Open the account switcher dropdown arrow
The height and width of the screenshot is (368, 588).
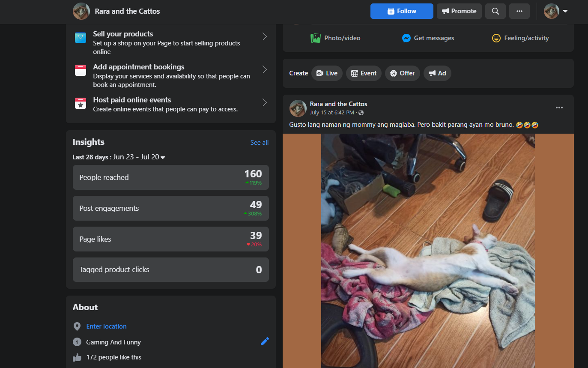565,11
